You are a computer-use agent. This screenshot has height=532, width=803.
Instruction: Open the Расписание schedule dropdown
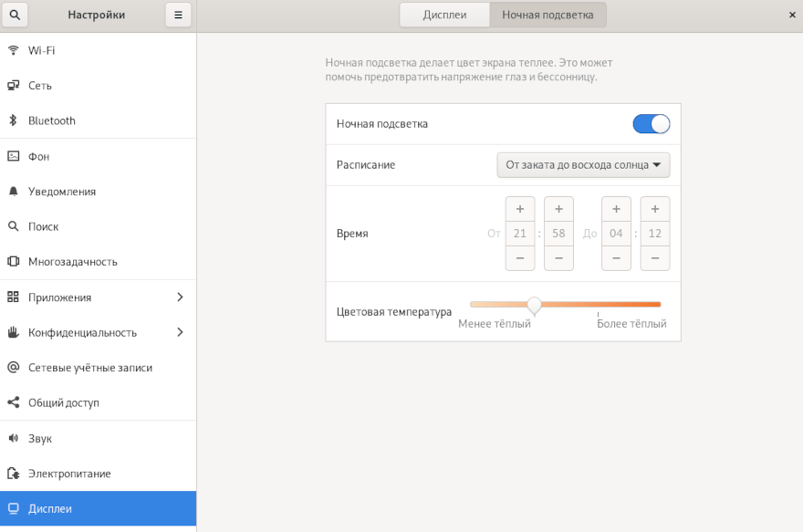click(583, 165)
